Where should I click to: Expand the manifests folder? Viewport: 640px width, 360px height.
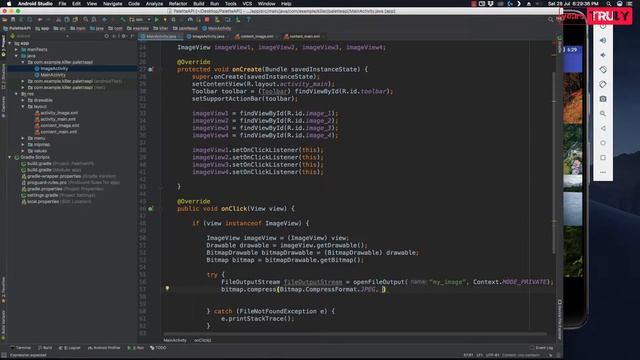click(x=16, y=49)
